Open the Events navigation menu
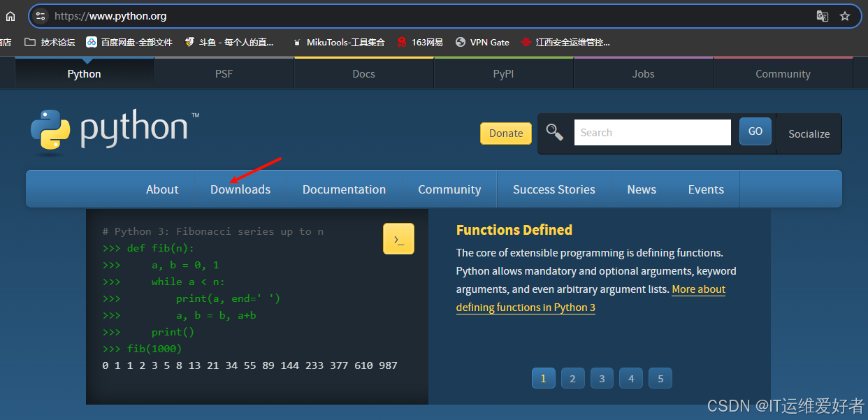Screen dimensions: 868x420 click(x=706, y=189)
